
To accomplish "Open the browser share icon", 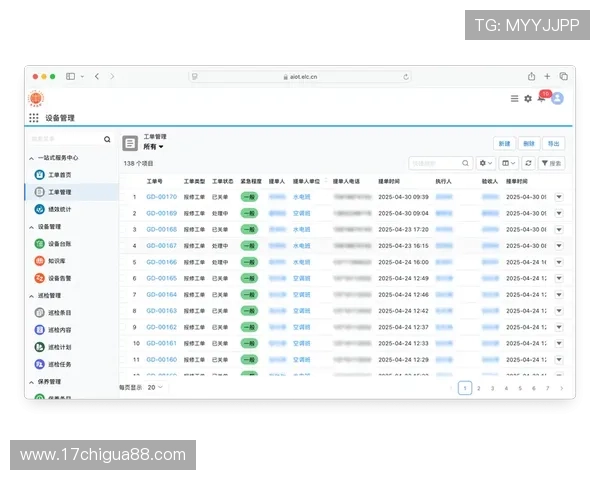I will (x=532, y=77).
